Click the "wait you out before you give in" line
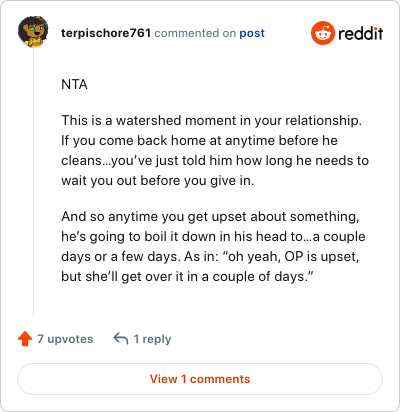The height and width of the screenshot is (412, 400). pos(158,181)
